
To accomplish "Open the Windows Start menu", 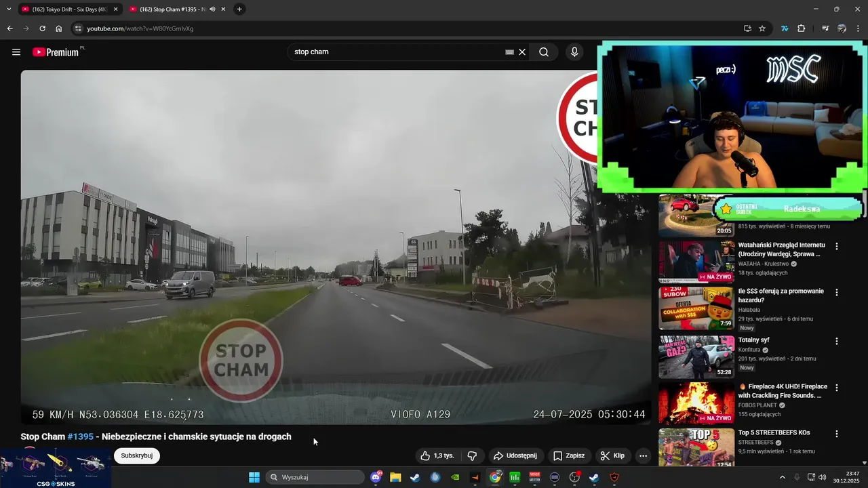I will (254, 477).
